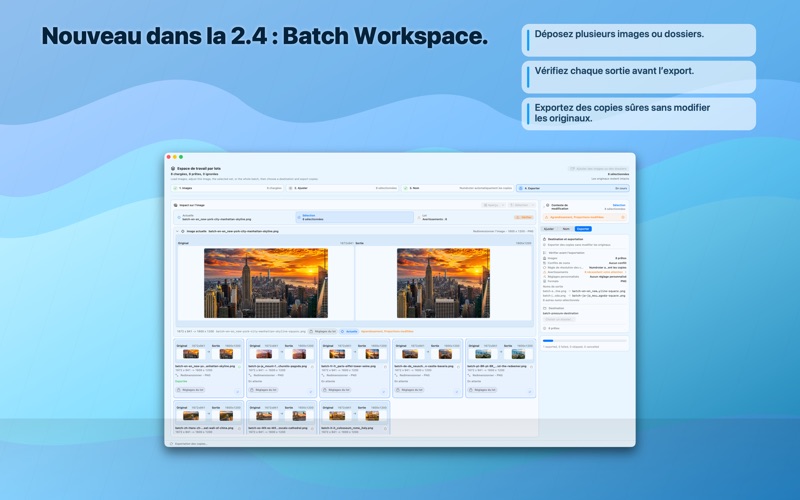800x500 pixels.
Task: Click Réglages du lot on chureito-pagoda card
Action: 263,390
